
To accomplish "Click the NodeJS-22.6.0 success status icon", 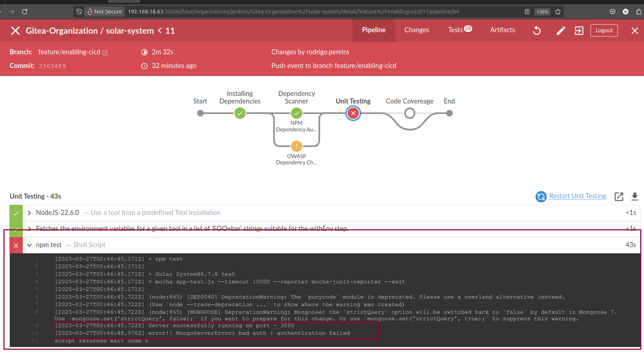I will (16, 213).
